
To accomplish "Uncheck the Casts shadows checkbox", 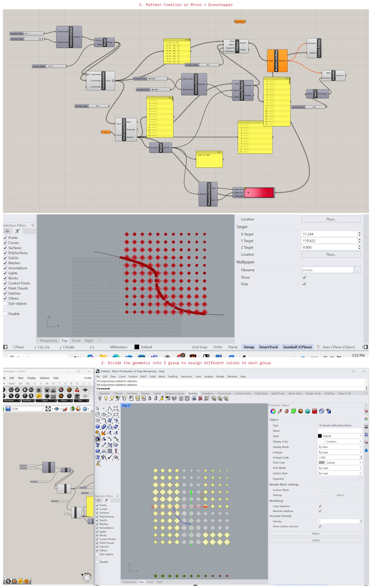I will pos(320,506).
